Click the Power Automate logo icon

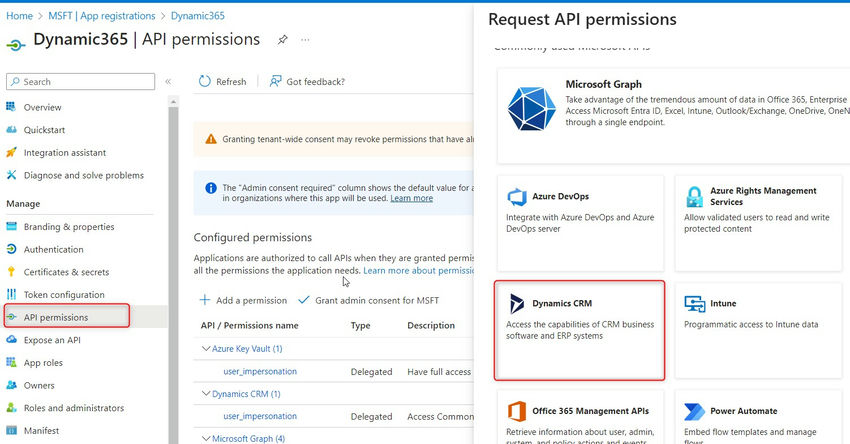pyautogui.click(x=694, y=411)
